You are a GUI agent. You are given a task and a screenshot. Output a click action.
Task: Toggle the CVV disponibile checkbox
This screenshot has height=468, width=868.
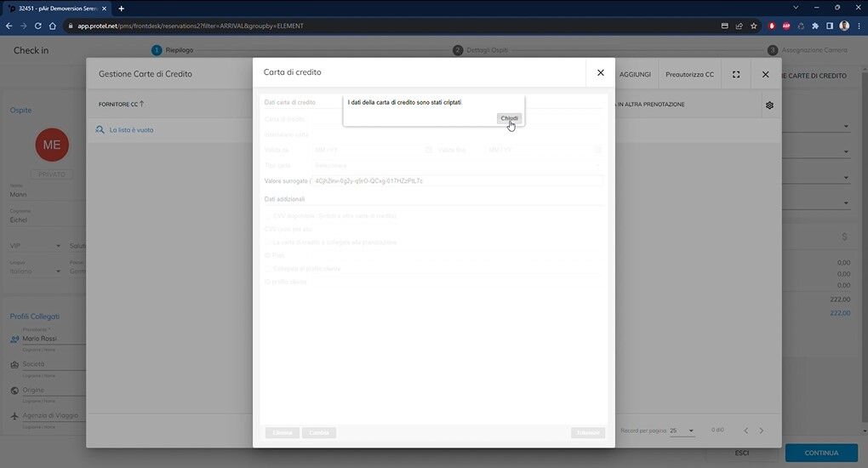268,216
